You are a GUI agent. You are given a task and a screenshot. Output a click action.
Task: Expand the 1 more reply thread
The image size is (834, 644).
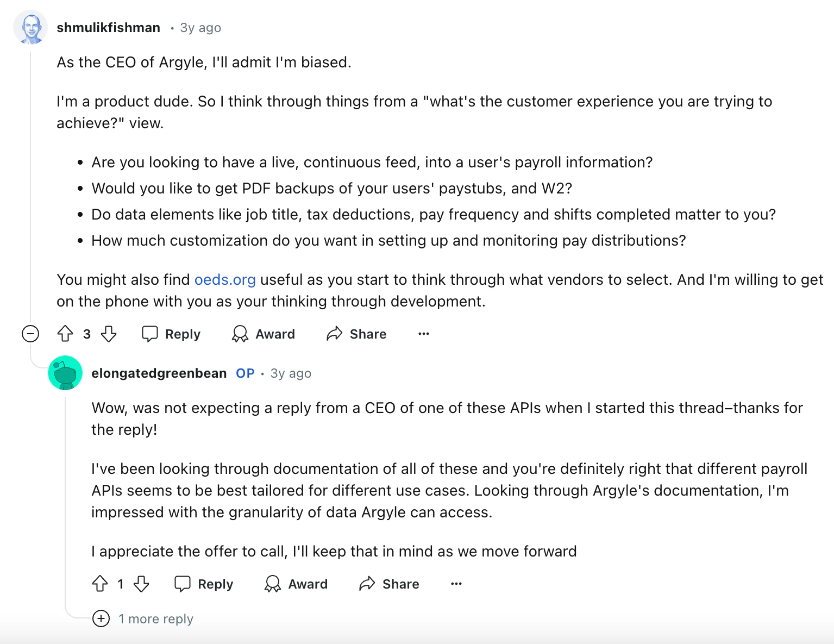coord(101,618)
